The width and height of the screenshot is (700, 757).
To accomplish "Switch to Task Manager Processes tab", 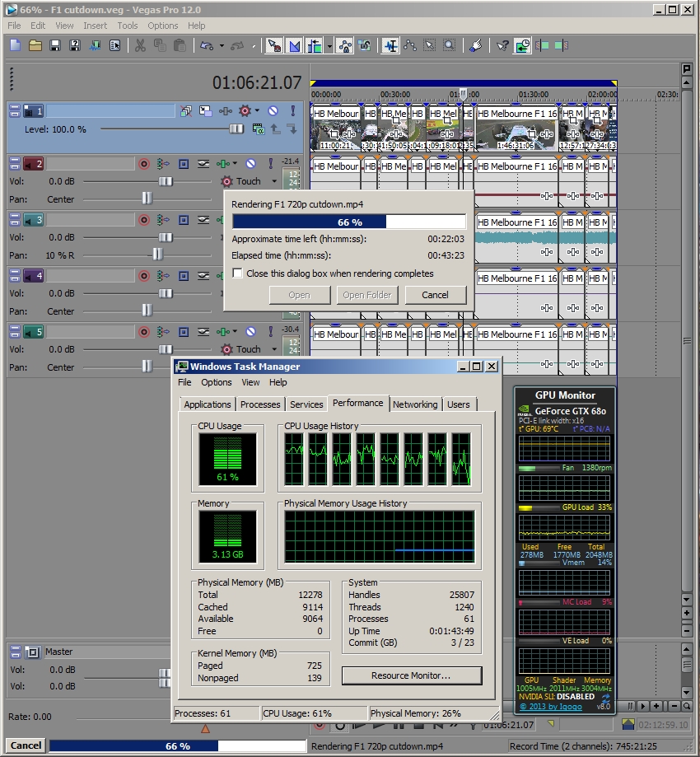I will pos(260,404).
